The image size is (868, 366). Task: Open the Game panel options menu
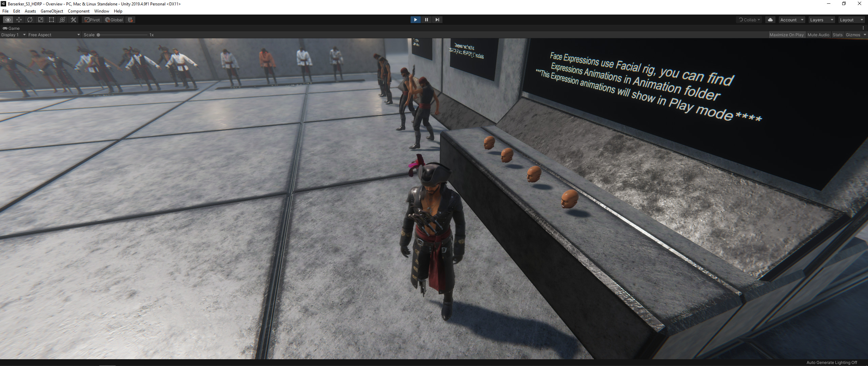863,28
